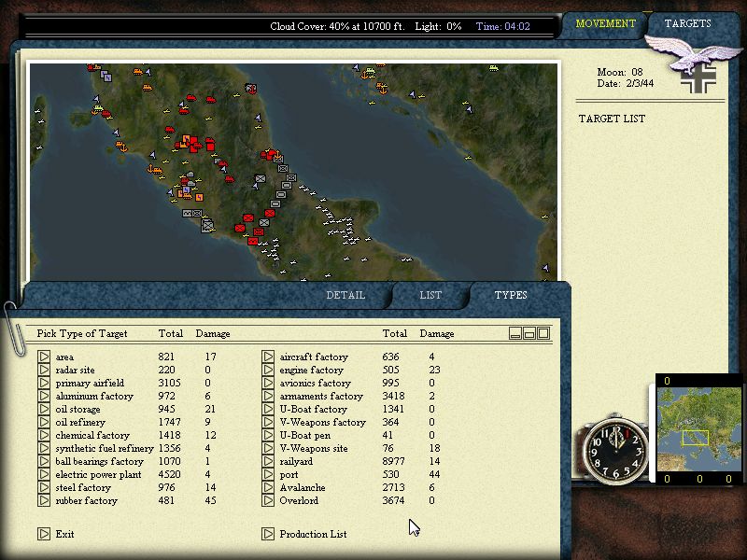Select oil storage arrow button
This screenshot has width=747, height=560.
pos(44,409)
